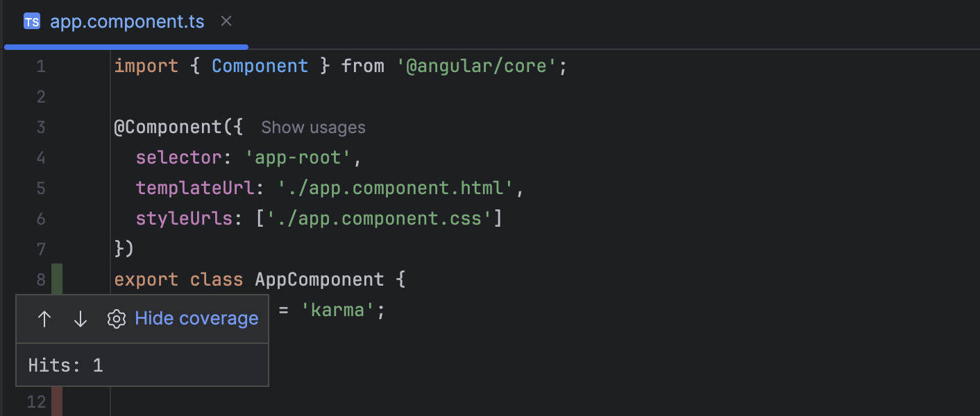Select line number 1 in gutter
Image resolution: width=980 pixels, height=416 pixels.
[x=40, y=66]
